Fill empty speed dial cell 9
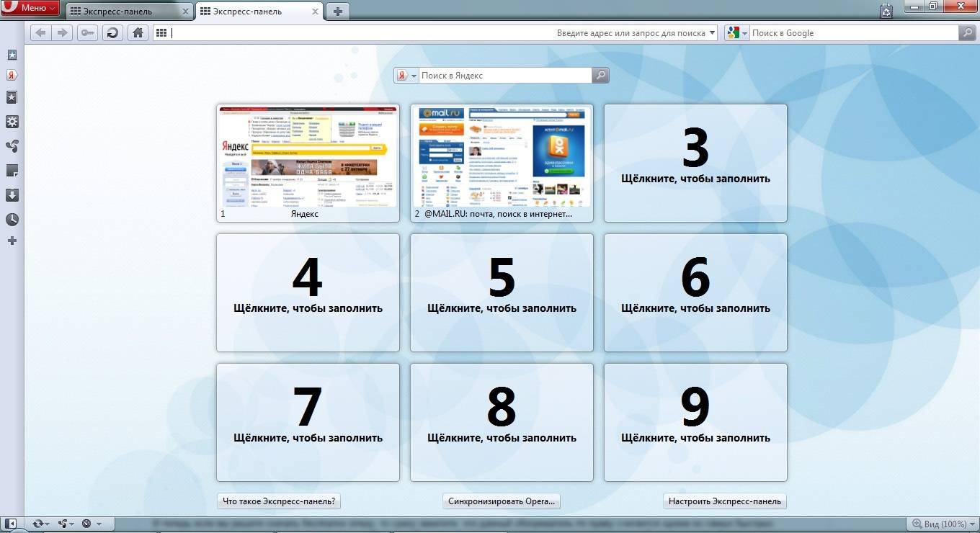This screenshot has height=533, width=980. (695, 422)
